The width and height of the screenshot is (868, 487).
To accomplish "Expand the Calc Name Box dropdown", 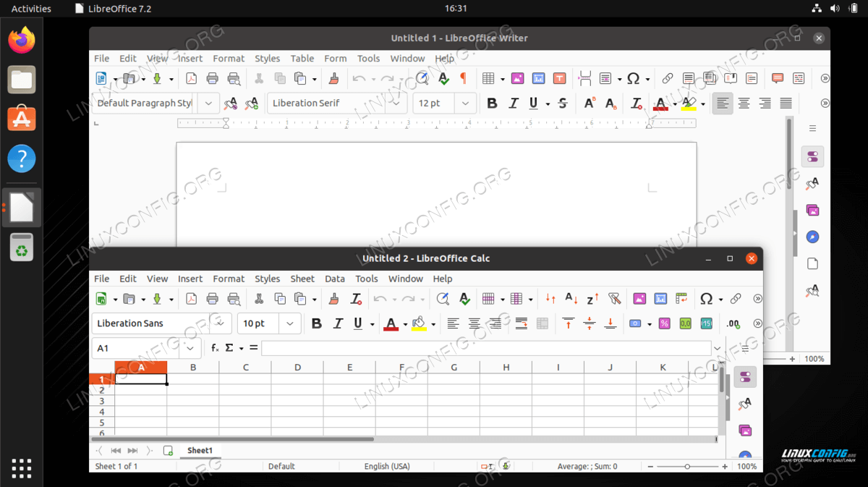I will click(191, 348).
